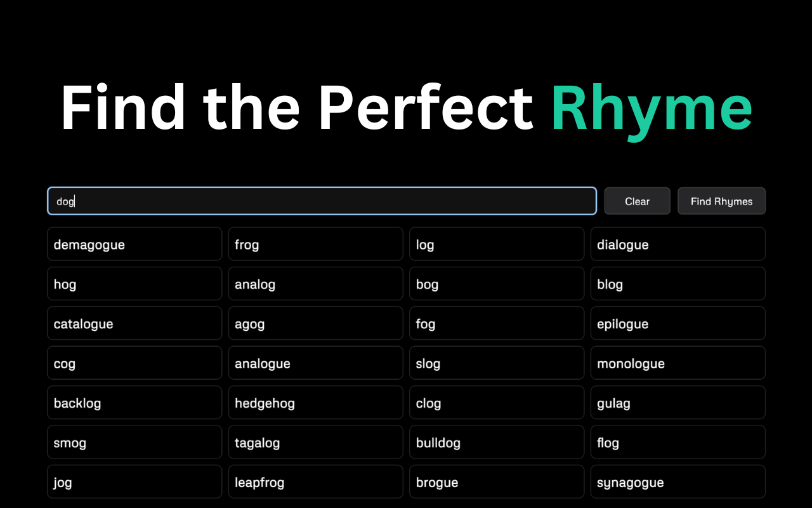Pick the 'dialogue' rhyme result
The height and width of the screenshot is (508, 812).
[x=678, y=244]
